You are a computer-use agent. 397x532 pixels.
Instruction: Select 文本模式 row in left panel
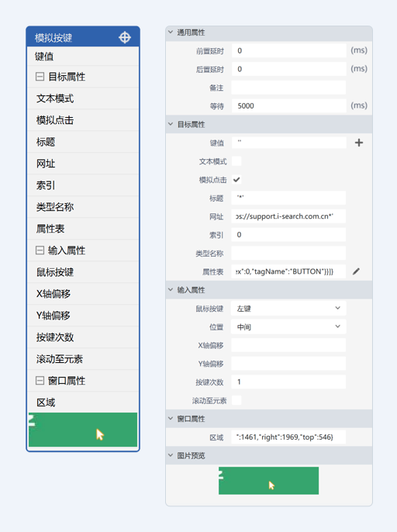point(83,98)
